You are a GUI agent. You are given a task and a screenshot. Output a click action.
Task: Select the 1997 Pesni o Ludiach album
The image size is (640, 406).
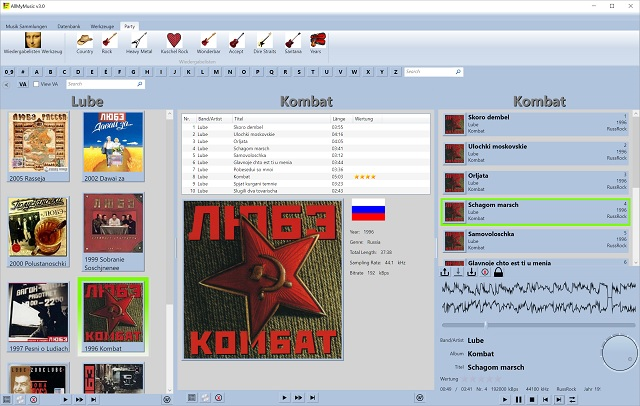[x=38, y=317]
